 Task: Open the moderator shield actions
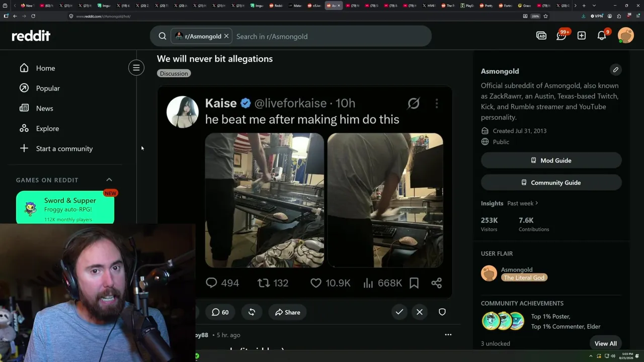tap(442, 312)
